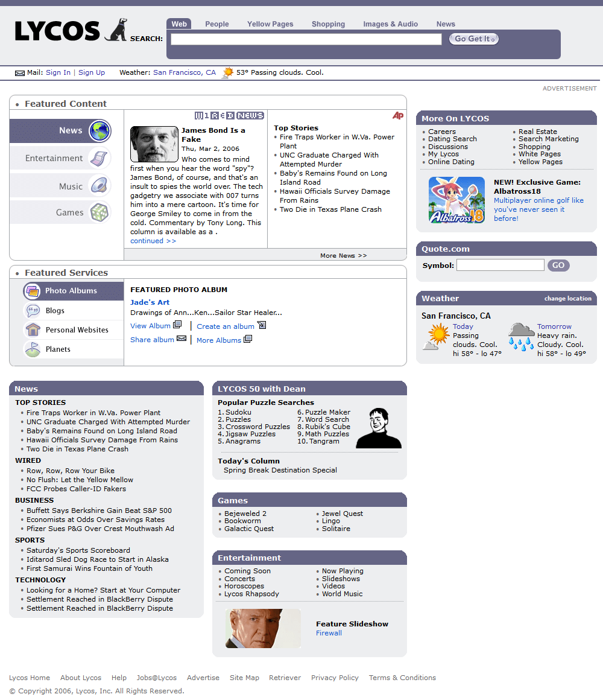Open the Search Marketing link

click(x=549, y=139)
